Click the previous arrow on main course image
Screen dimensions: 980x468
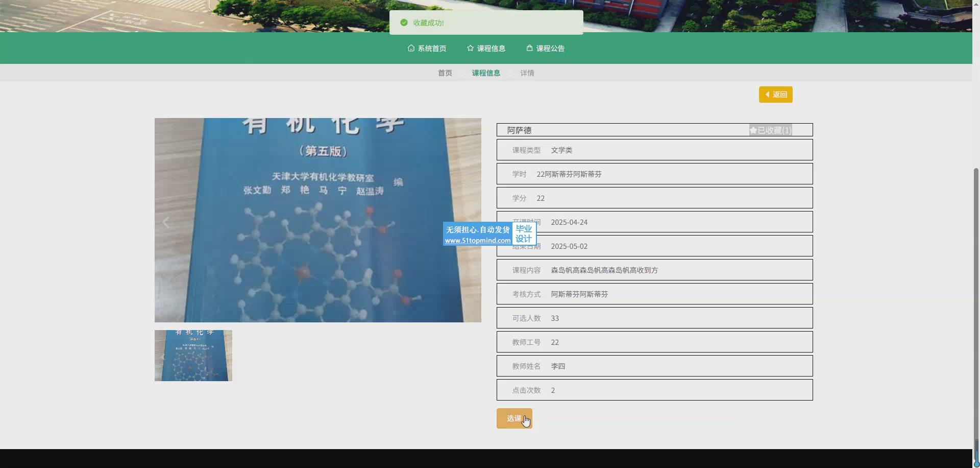coord(165,222)
